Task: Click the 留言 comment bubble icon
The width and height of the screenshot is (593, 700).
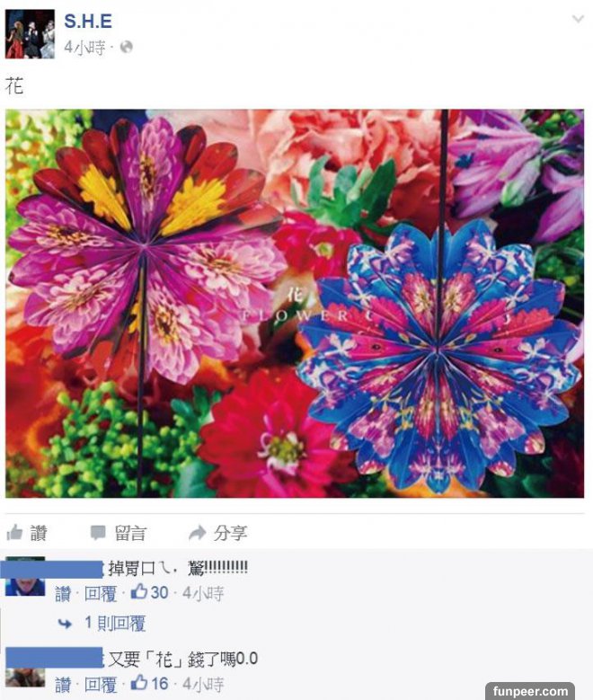Action: click(x=98, y=533)
